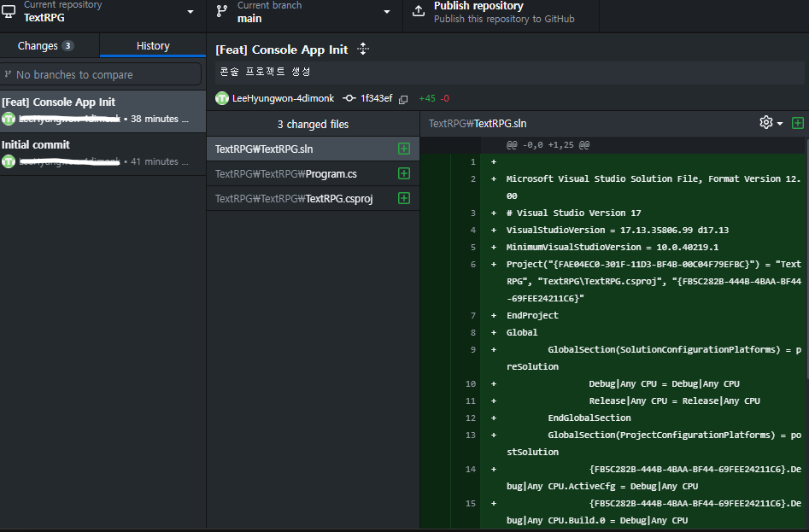Select the [Feat] Console App Init commit

click(x=103, y=111)
